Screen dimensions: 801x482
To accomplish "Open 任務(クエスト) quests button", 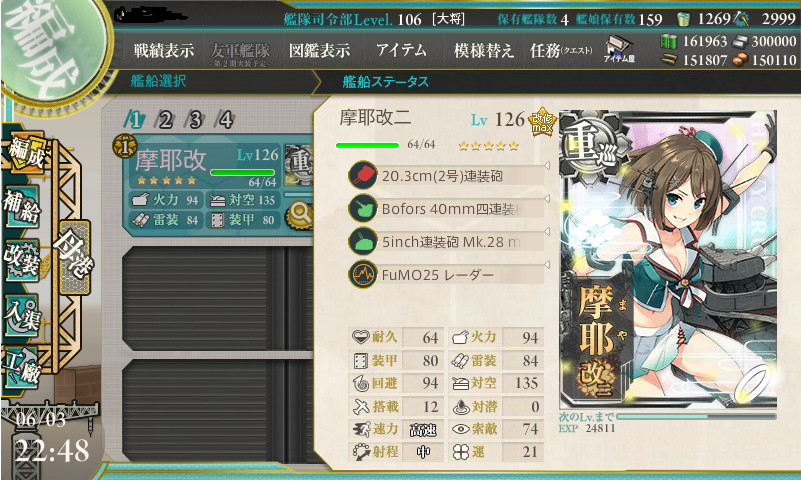I will 561,51.
